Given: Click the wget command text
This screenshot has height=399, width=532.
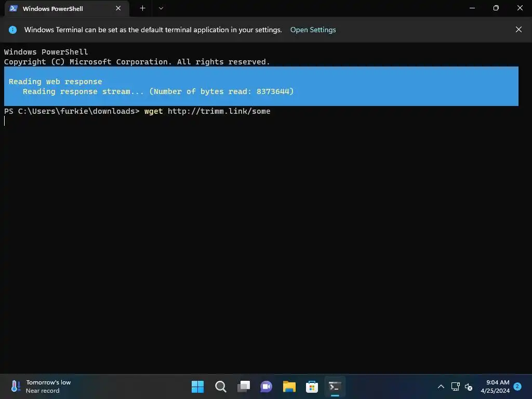Looking at the screenshot, I should pyautogui.click(x=153, y=111).
